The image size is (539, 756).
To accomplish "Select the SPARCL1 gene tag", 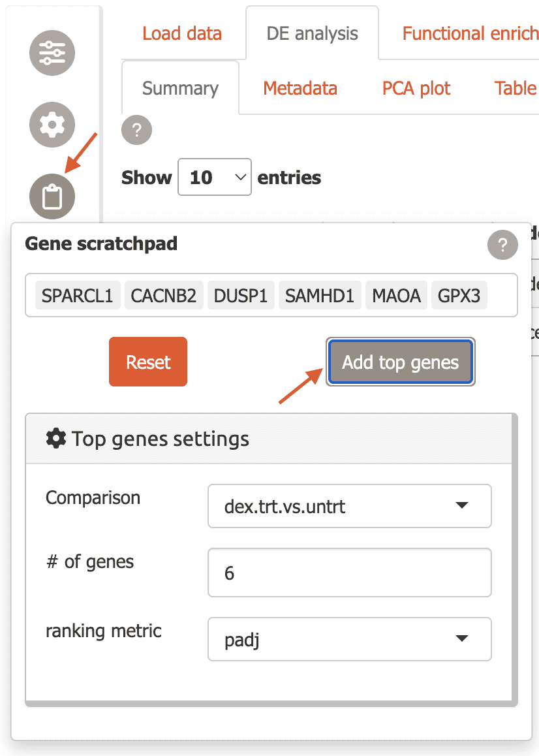I will (78, 296).
